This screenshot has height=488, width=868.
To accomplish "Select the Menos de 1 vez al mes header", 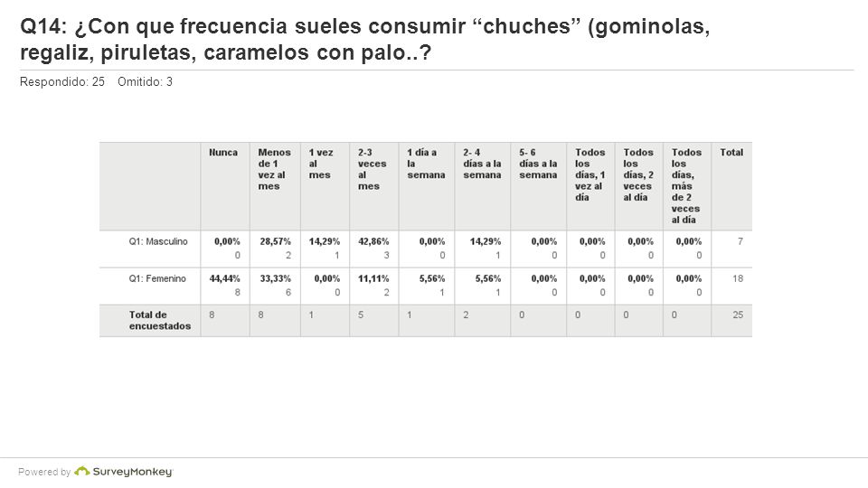I will [x=274, y=169].
